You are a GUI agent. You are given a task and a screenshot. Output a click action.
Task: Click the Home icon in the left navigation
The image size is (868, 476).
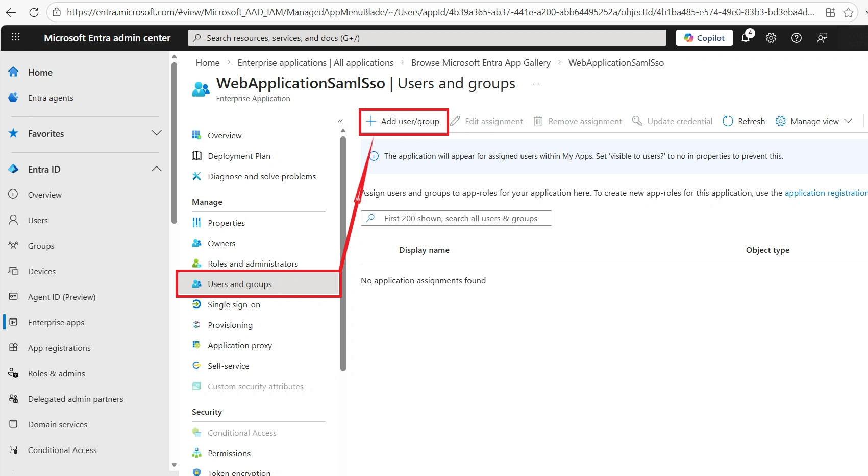pyautogui.click(x=14, y=72)
